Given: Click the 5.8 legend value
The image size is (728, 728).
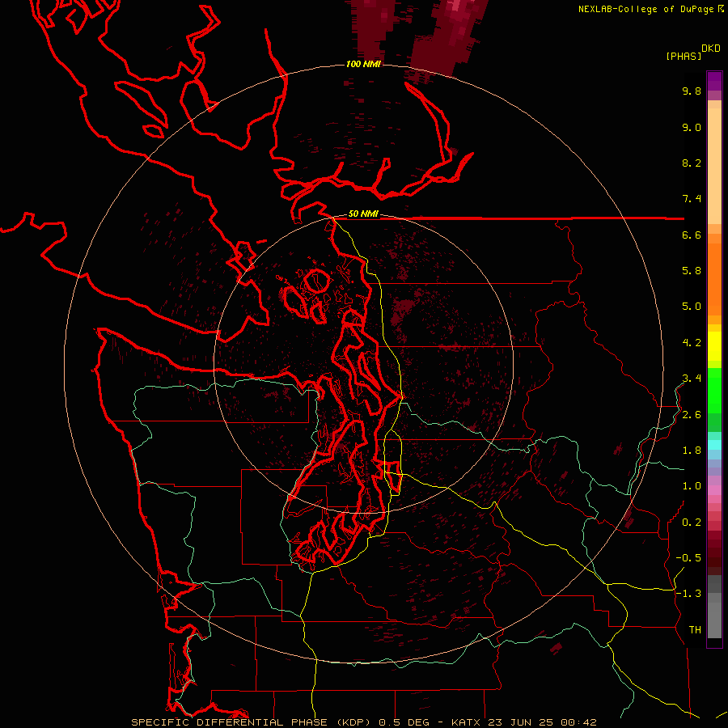Looking at the screenshot, I should point(692,271).
